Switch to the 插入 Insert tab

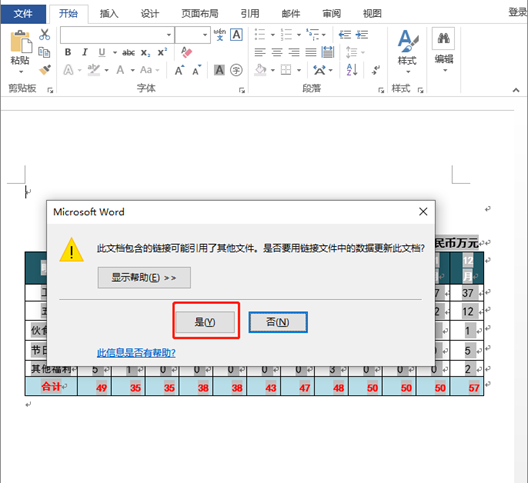[x=109, y=14]
